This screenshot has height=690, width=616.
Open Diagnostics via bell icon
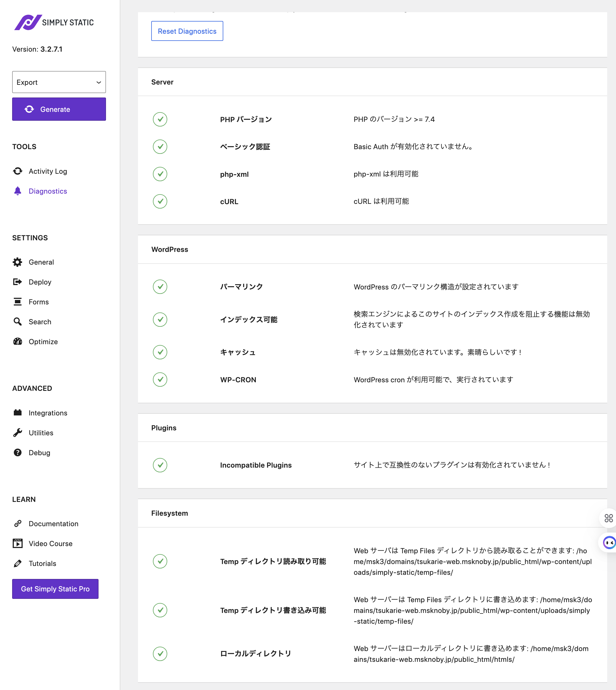pos(18,191)
